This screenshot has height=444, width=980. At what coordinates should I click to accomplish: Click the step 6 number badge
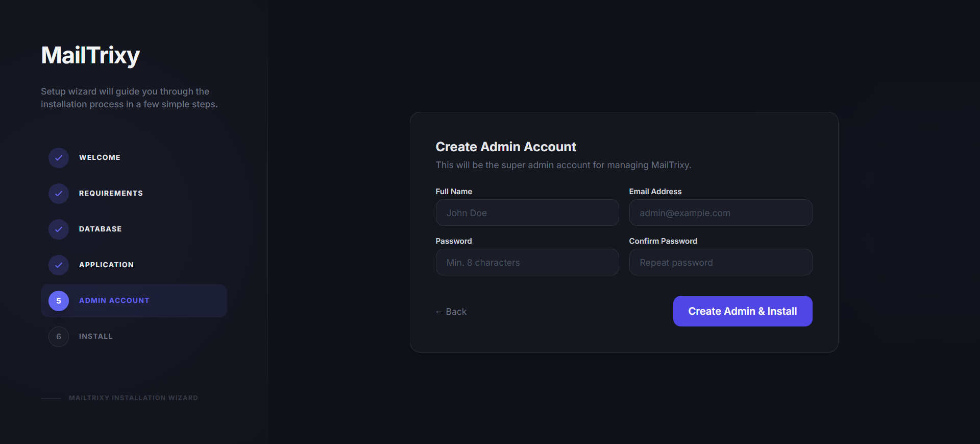[59, 337]
